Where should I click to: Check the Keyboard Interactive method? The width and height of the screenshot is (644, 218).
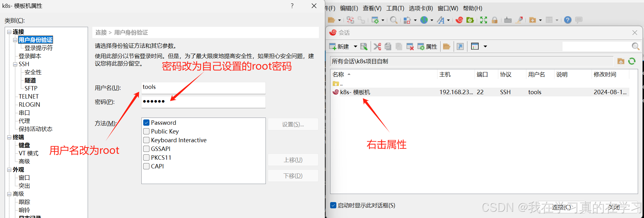click(146, 140)
